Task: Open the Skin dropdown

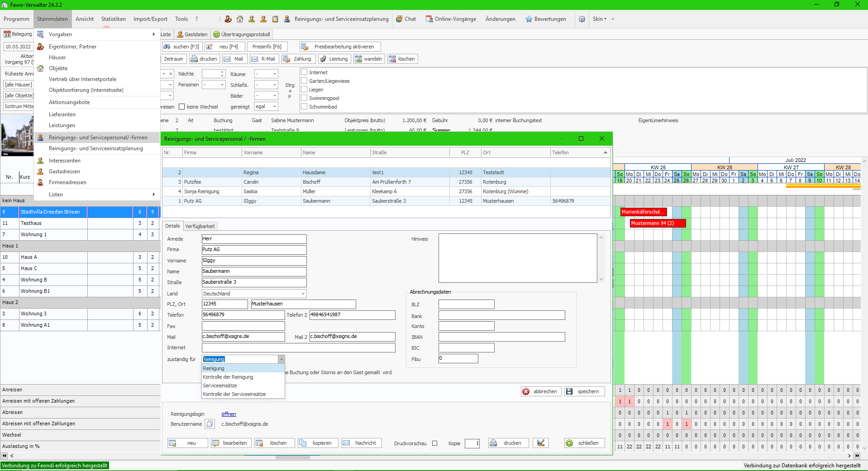Action: 603,19
